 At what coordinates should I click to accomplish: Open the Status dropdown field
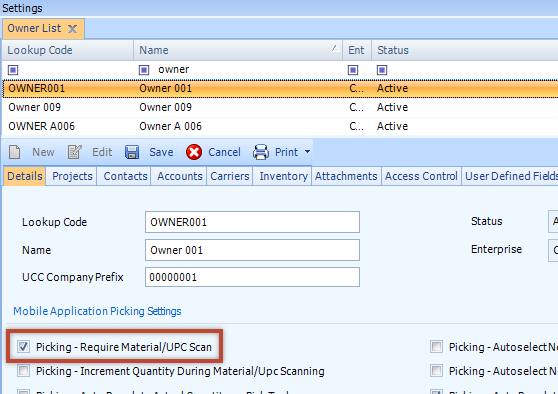tap(553, 221)
